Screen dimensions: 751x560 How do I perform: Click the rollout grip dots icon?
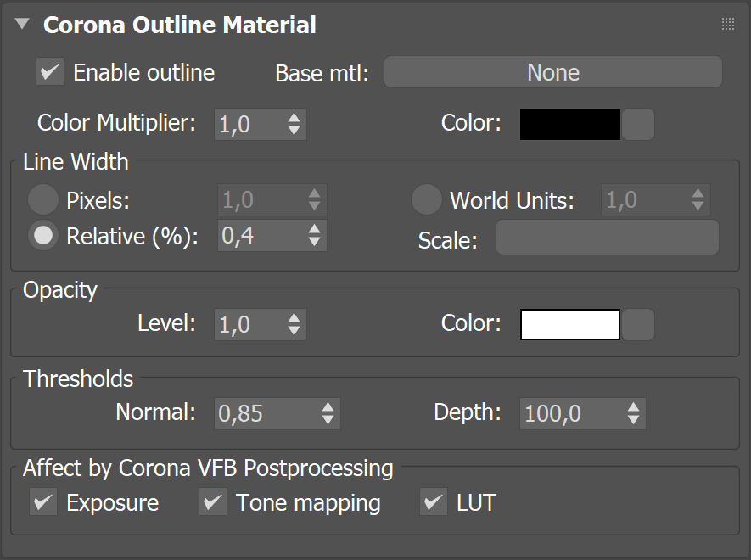pos(727,24)
